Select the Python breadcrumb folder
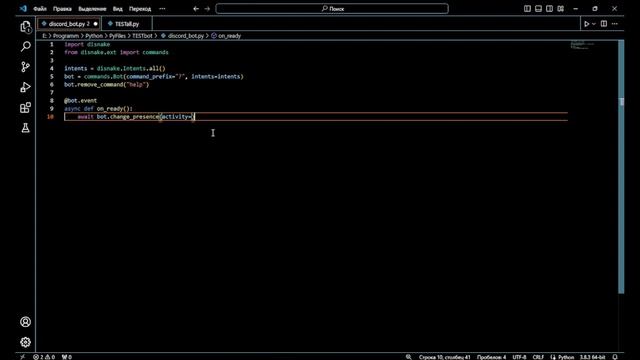Screen dimensions: 640x360 (x=94, y=36)
